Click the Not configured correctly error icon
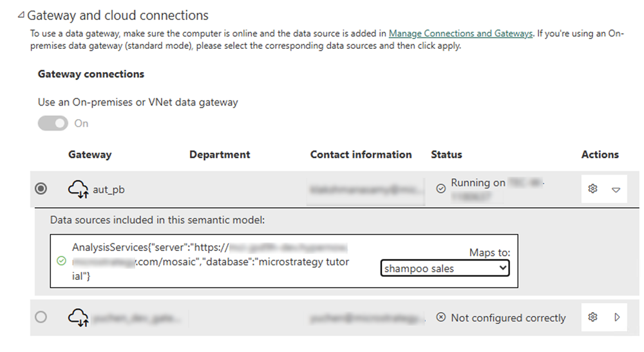Screen dimensions: 644x352 (x=440, y=317)
